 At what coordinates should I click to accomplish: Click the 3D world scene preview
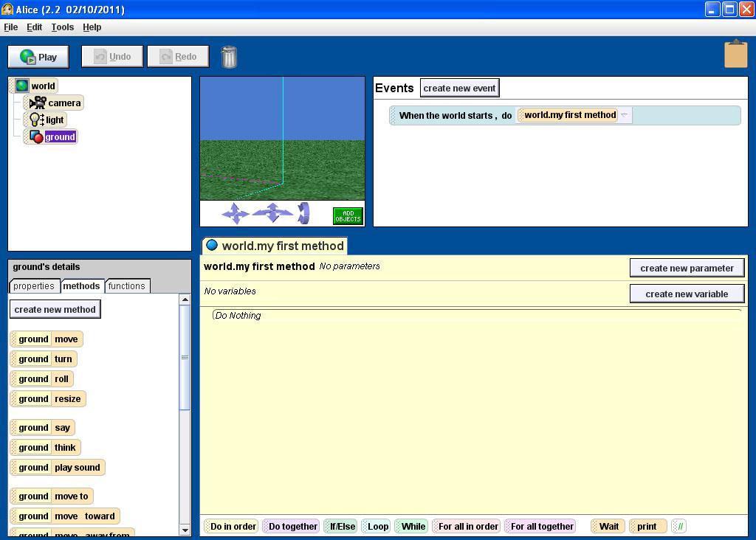(x=283, y=139)
